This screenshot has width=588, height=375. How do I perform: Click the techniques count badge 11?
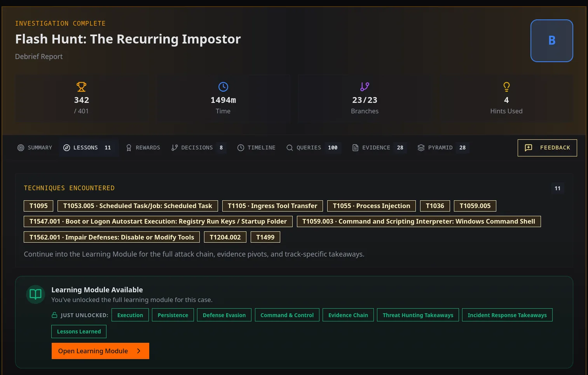[558, 188]
